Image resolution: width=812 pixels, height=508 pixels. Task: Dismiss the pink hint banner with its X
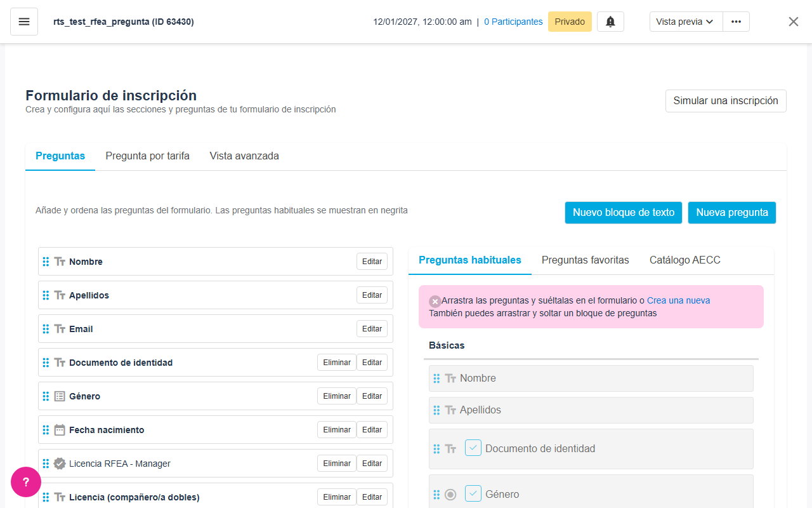point(435,301)
